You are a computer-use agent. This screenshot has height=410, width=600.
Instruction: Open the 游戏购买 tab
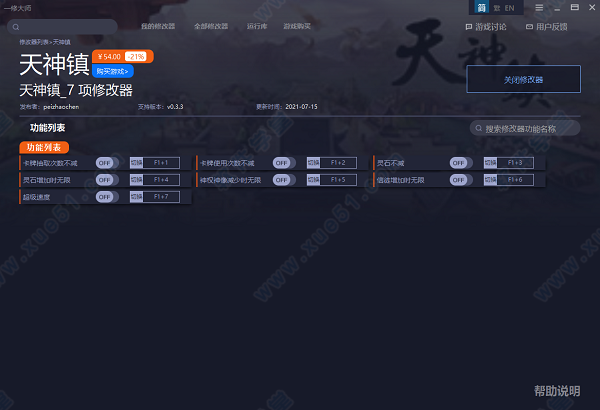pyautogui.click(x=297, y=26)
